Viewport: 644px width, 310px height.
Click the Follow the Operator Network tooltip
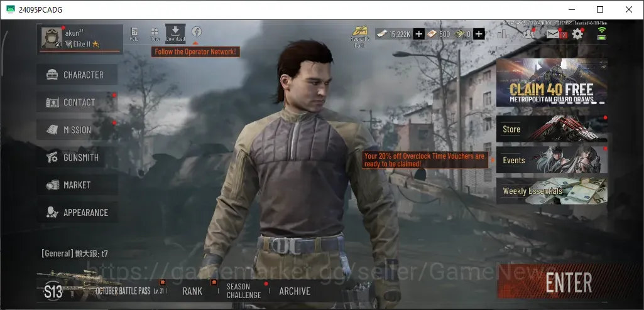[195, 51]
